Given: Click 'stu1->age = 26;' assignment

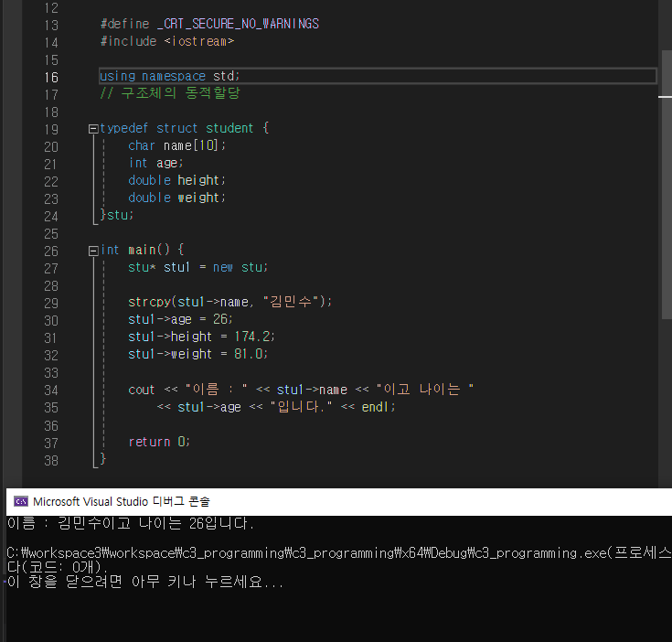Looking at the screenshot, I should click(180, 319).
